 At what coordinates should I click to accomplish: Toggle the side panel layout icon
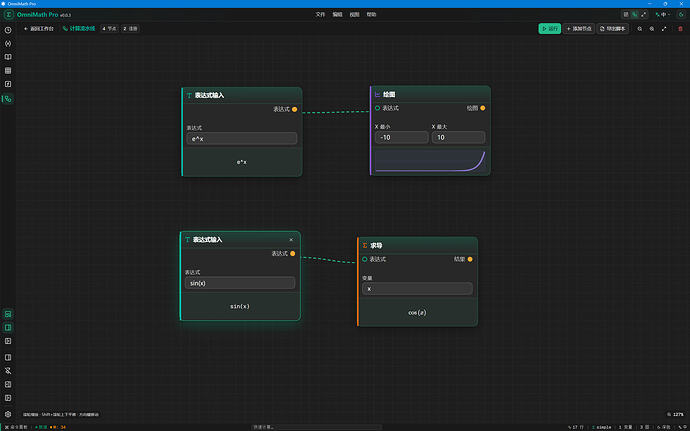[8, 328]
